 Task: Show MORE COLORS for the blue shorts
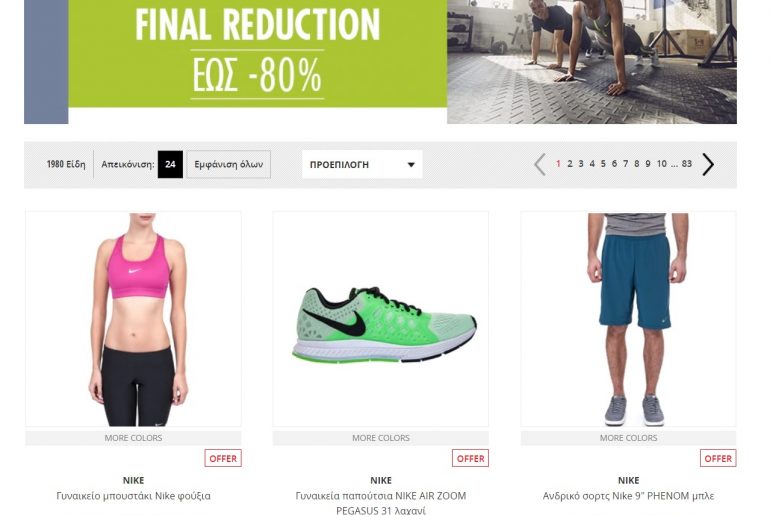pyautogui.click(x=628, y=438)
